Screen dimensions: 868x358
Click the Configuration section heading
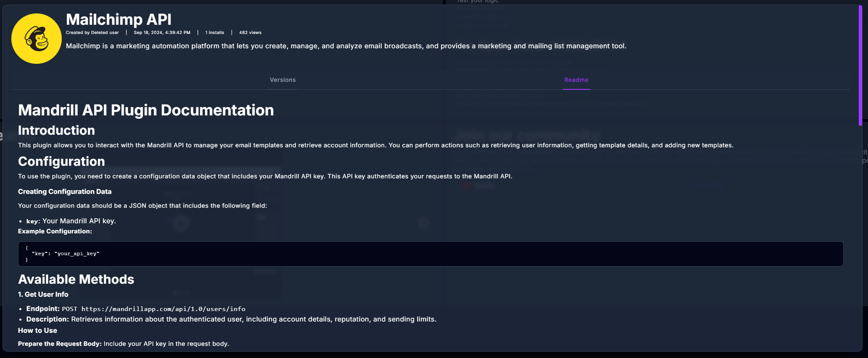click(x=61, y=162)
